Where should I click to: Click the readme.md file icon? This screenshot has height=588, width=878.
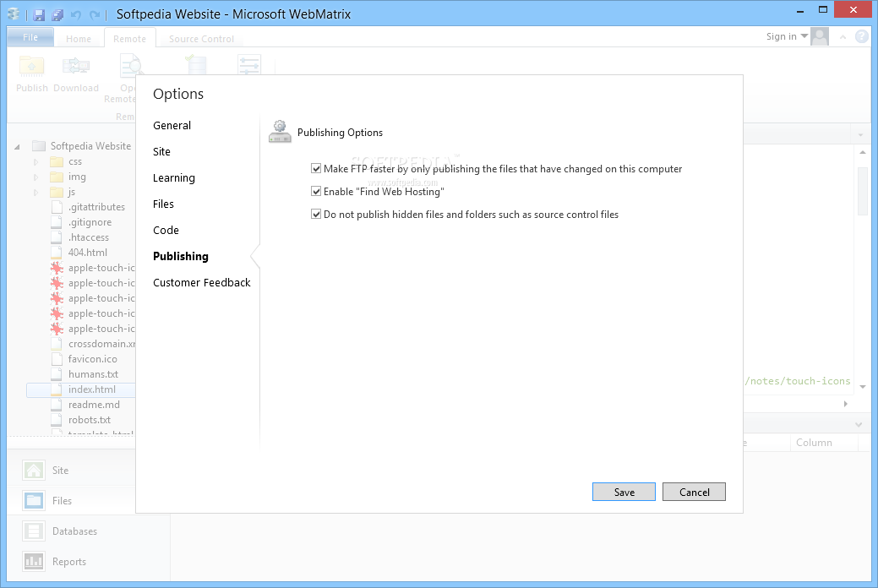(x=57, y=405)
